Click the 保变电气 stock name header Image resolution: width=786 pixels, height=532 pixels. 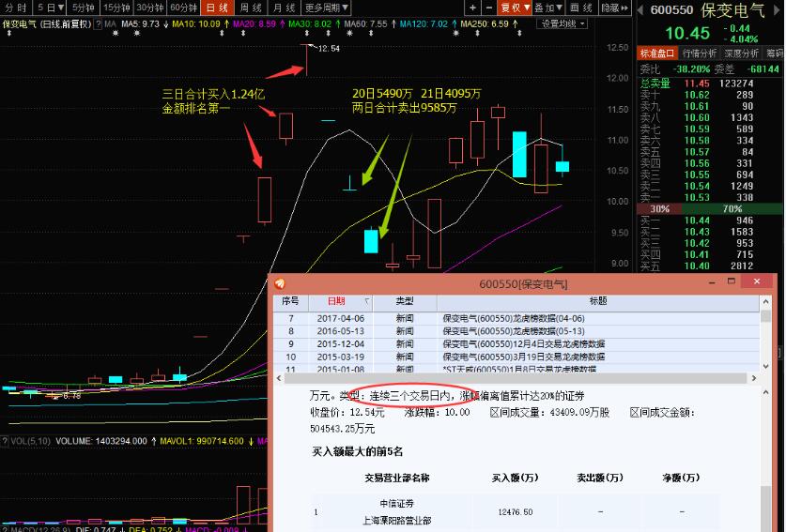(732, 10)
